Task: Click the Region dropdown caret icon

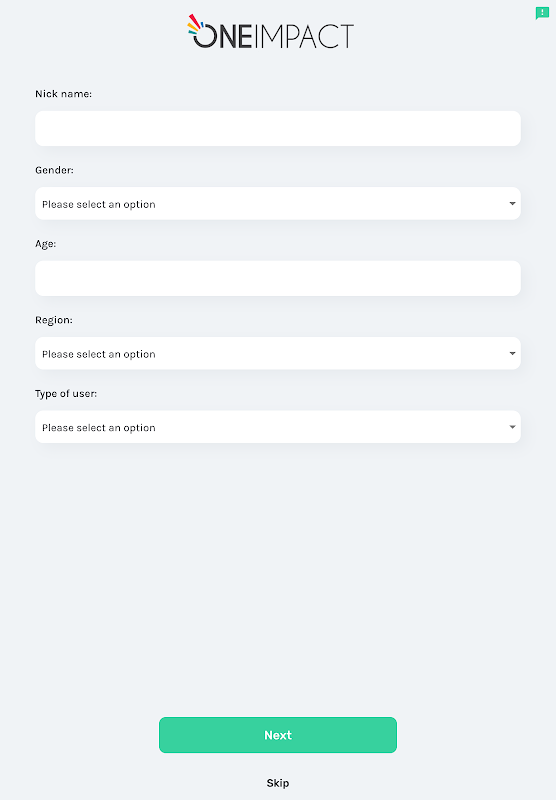Action: (x=512, y=354)
